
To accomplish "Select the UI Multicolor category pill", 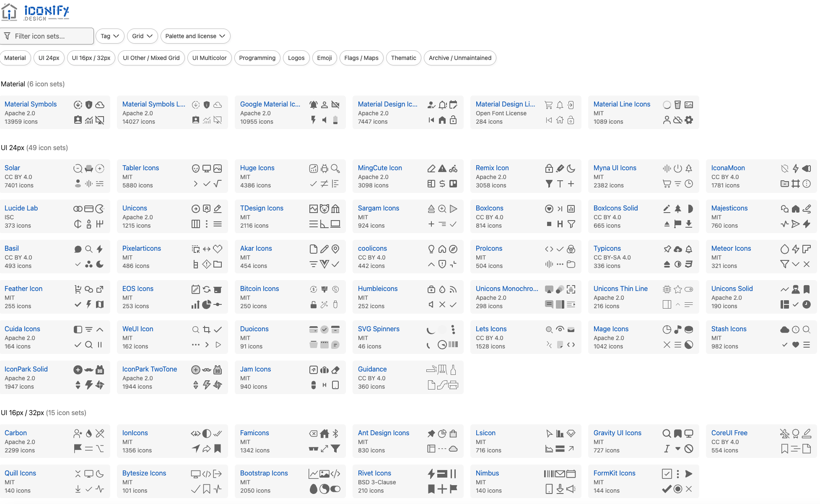I will click(210, 58).
